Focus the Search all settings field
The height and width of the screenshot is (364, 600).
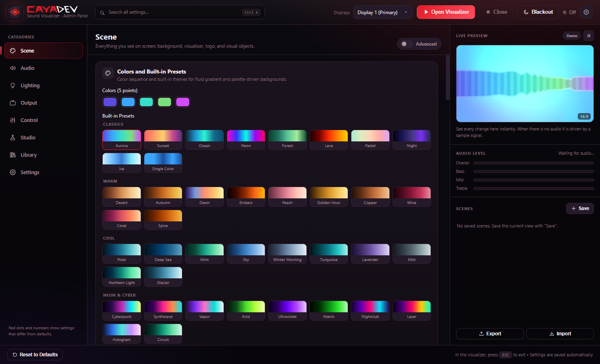tap(180, 12)
